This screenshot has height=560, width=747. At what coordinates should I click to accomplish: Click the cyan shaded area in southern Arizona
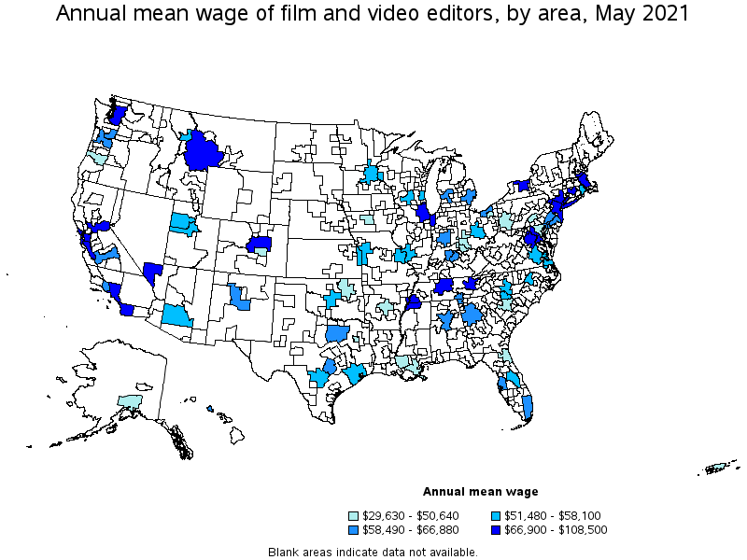(x=176, y=315)
